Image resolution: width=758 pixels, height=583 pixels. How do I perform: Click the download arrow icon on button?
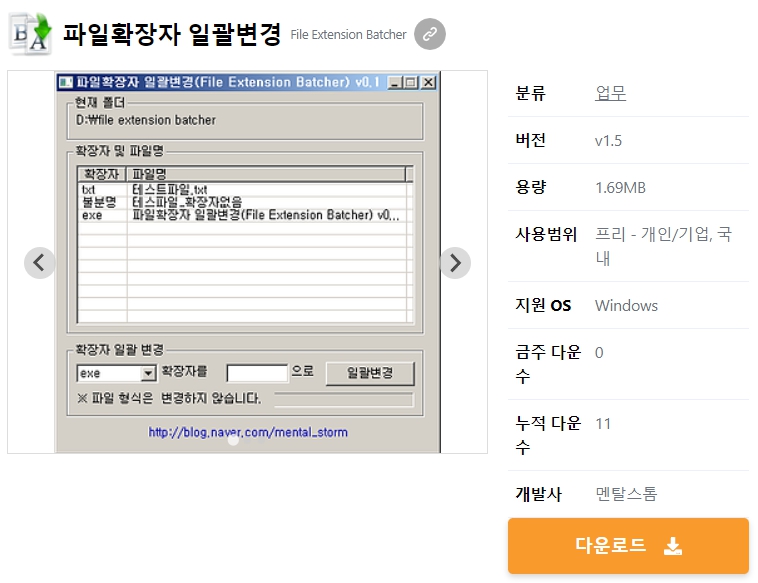[673, 546]
